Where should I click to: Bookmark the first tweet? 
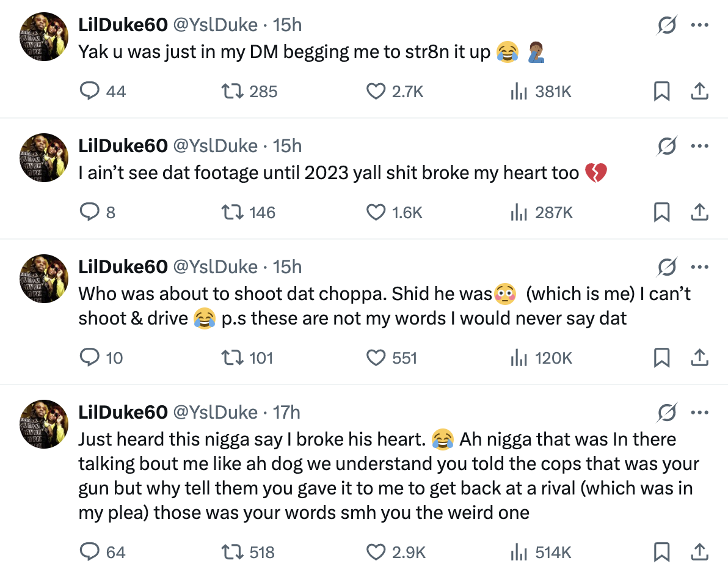pos(663,90)
